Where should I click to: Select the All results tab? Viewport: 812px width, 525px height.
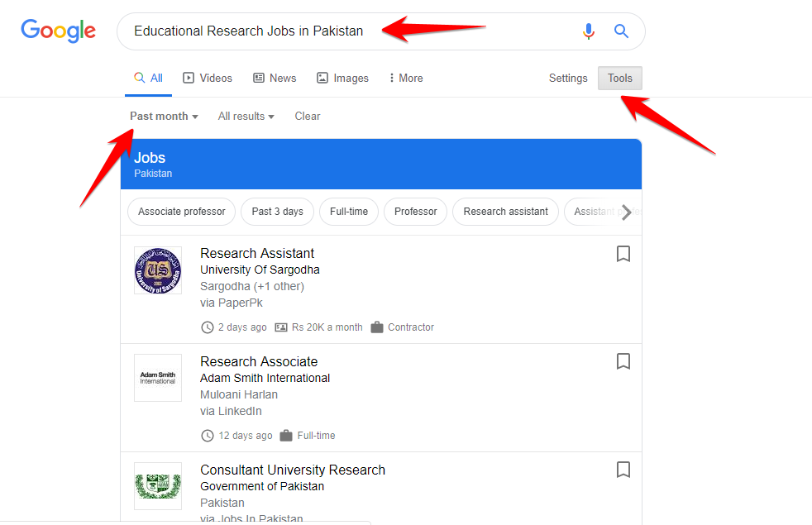tap(148, 79)
